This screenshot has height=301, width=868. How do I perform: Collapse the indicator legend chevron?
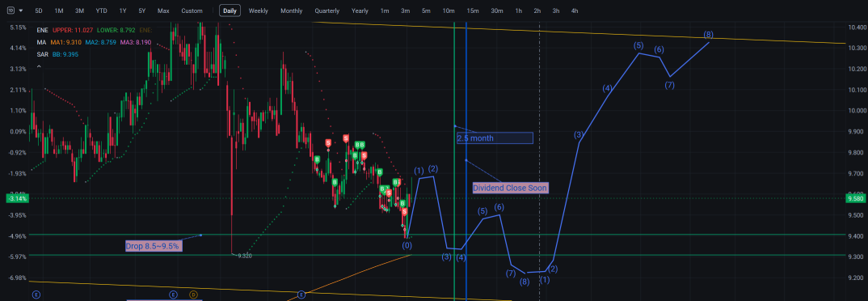[x=39, y=66]
